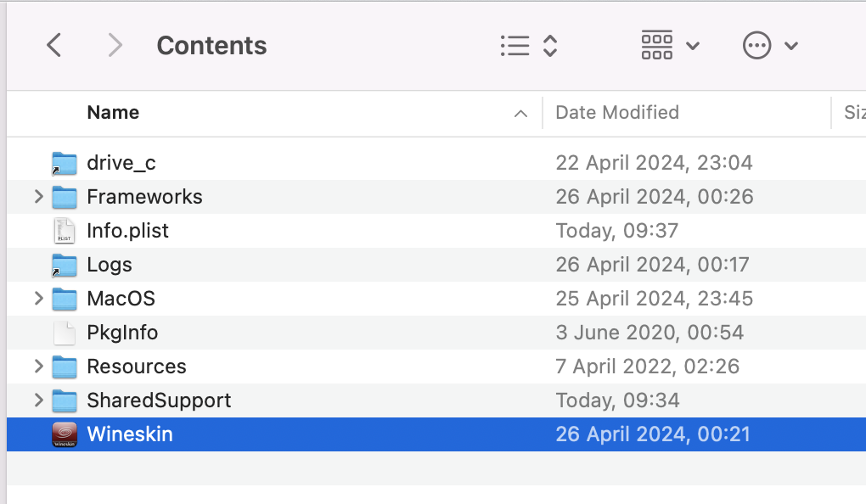
Task: Select the Frameworks folder row
Action: point(436,197)
